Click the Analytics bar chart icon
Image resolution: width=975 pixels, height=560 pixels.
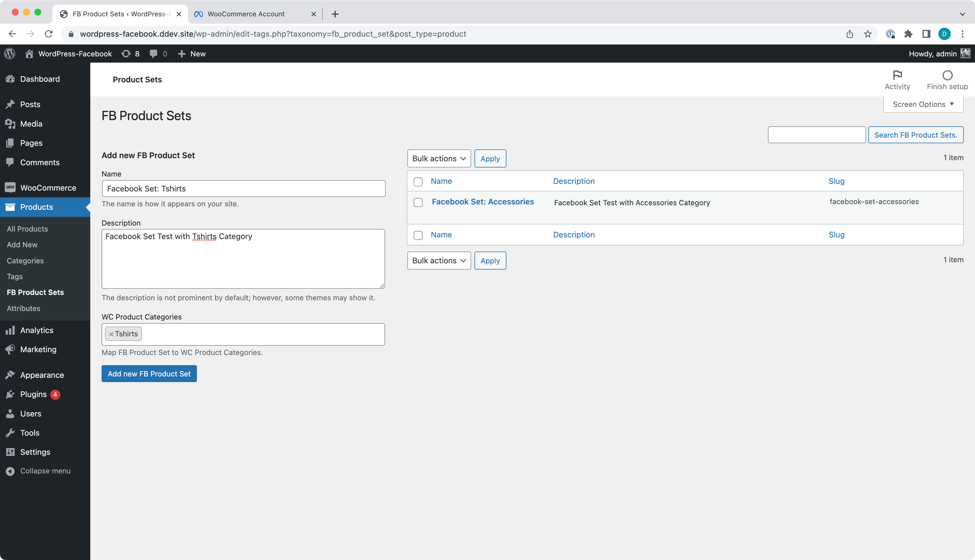tap(10, 330)
